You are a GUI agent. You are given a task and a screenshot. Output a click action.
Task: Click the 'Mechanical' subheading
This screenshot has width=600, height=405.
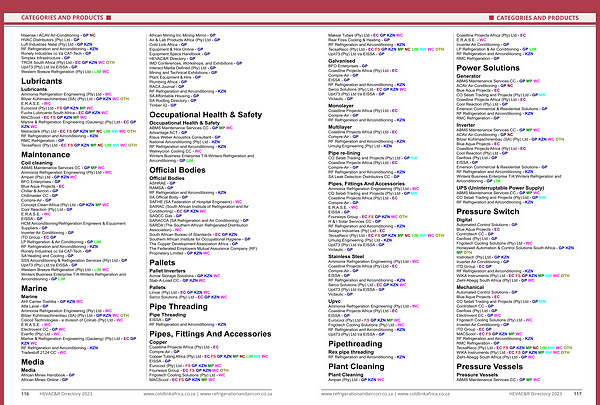tap(470, 287)
